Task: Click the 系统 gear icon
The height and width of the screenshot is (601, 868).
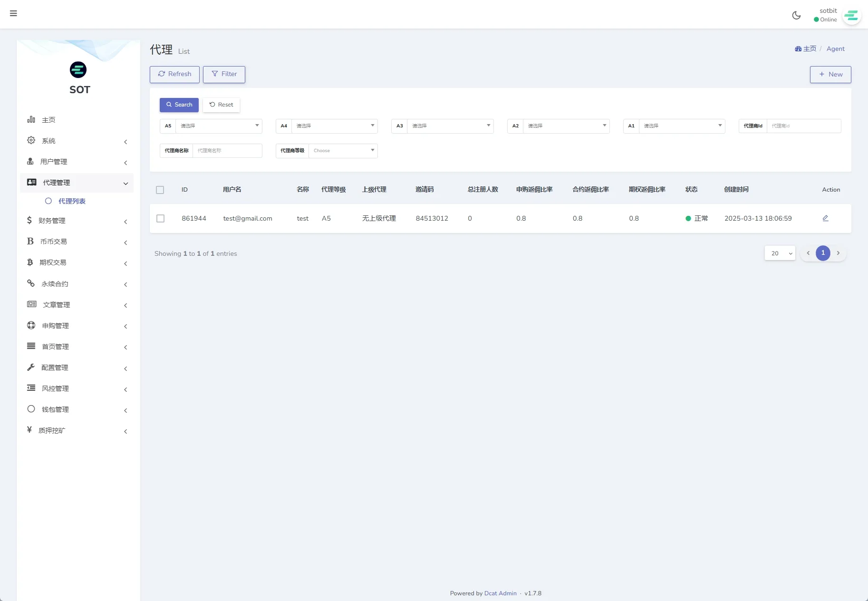Action: [x=31, y=140]
